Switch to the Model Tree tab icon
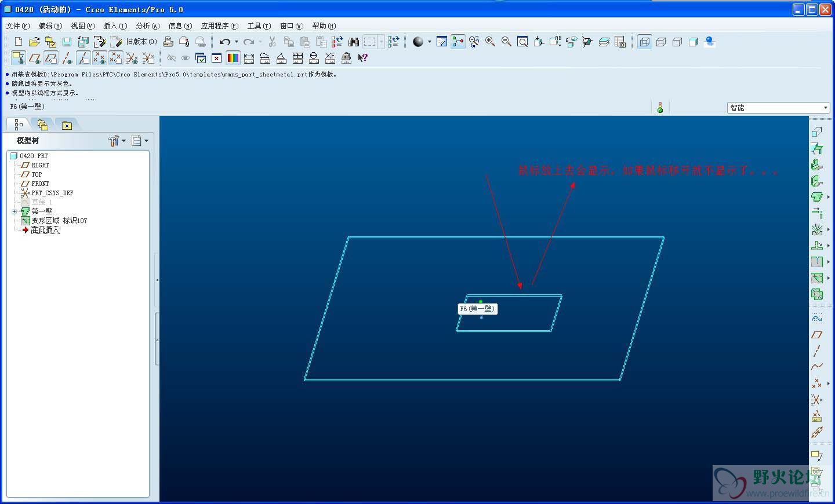The image size is (835, 504). pyautogui.click(x=18, y=125)
